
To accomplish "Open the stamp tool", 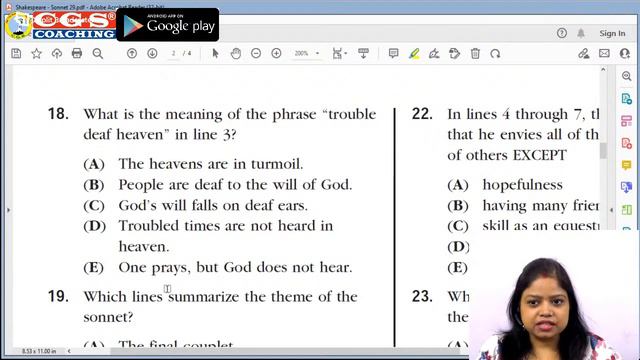I will 454,53.
